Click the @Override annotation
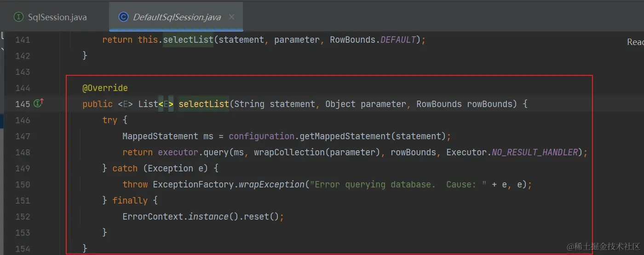 pos(105,88)
